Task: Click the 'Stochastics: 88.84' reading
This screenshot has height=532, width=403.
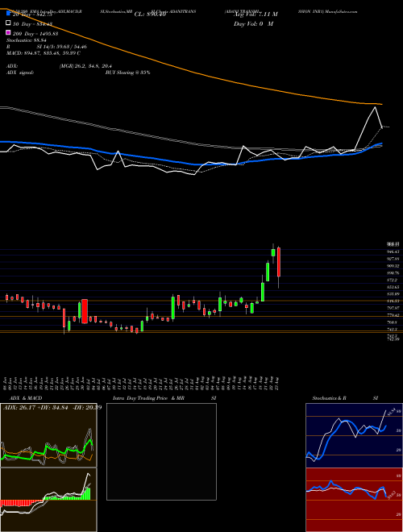Action: click(x=26, y=40)
